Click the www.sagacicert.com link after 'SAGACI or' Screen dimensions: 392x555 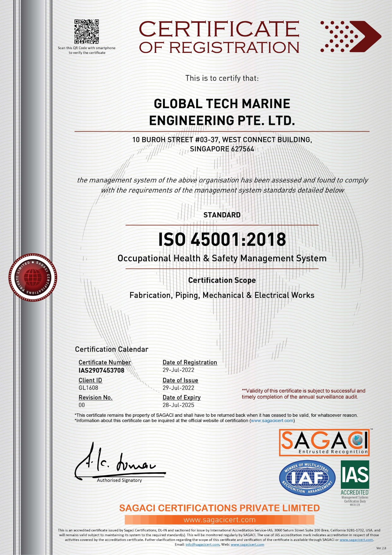click(356, 540)
